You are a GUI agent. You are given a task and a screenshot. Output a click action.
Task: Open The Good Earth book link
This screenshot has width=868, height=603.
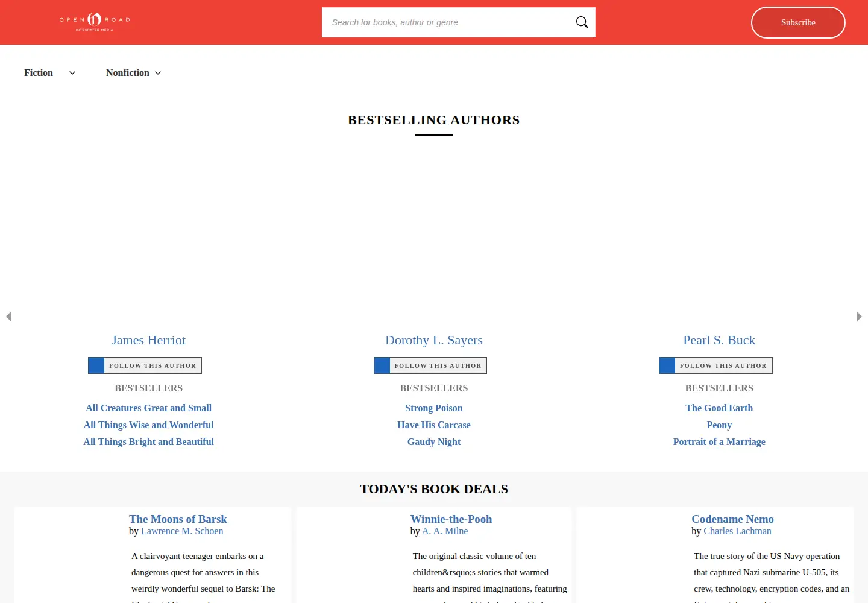(719, 408)
